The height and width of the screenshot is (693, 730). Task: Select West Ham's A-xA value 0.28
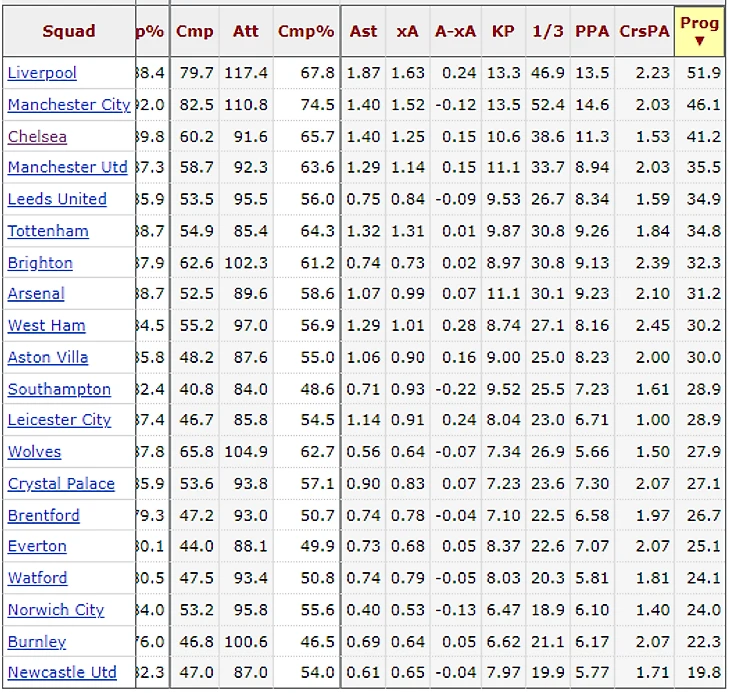(x=459, y=325)
